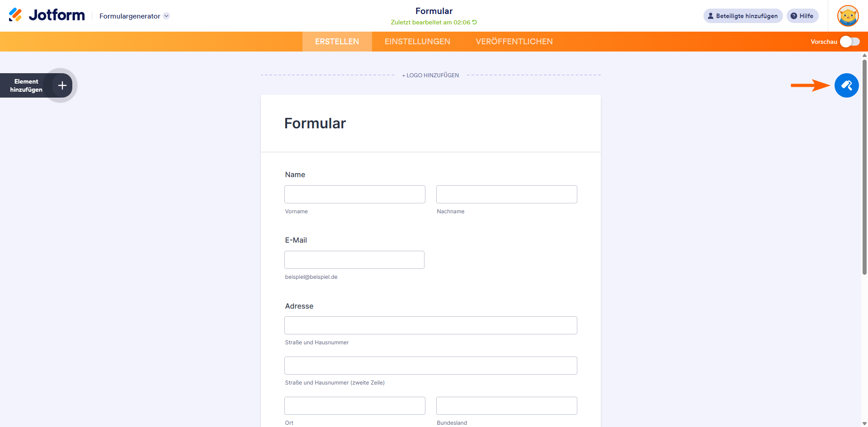Click the Nachname input field
This screenshot has height=427, width=868.
[507, 194]
